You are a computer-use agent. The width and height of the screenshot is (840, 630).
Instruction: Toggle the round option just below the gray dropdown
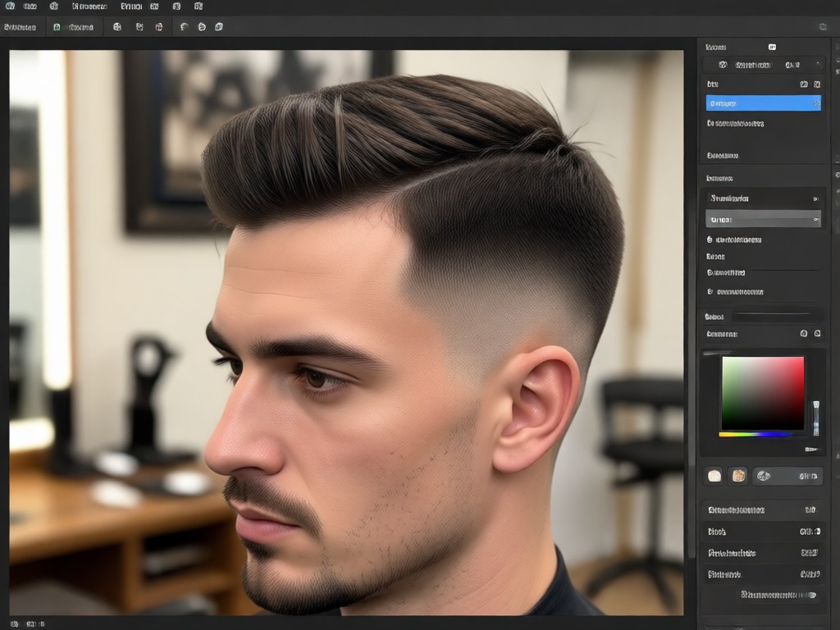click(710, 240)
